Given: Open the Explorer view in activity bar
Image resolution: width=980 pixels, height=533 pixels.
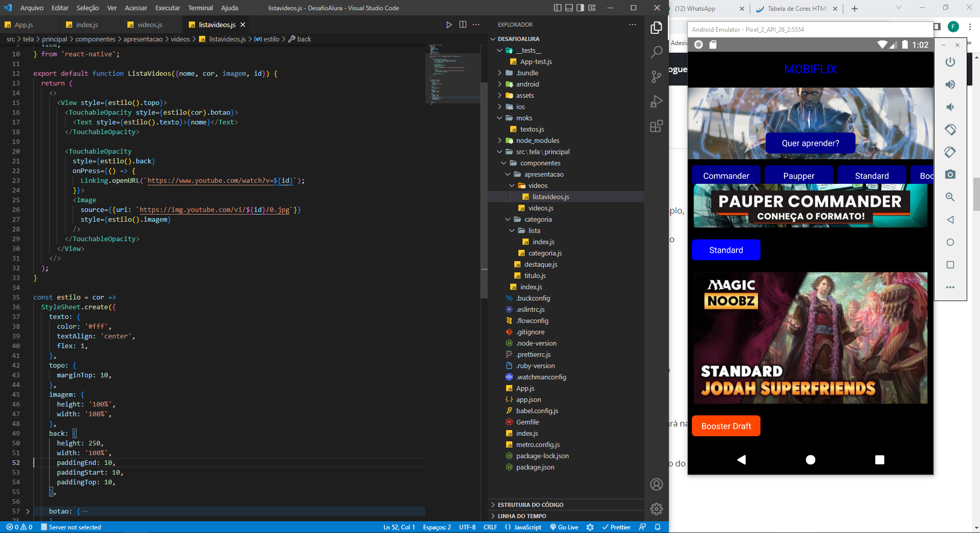Looking at the screenshot, I should [657, 28].
